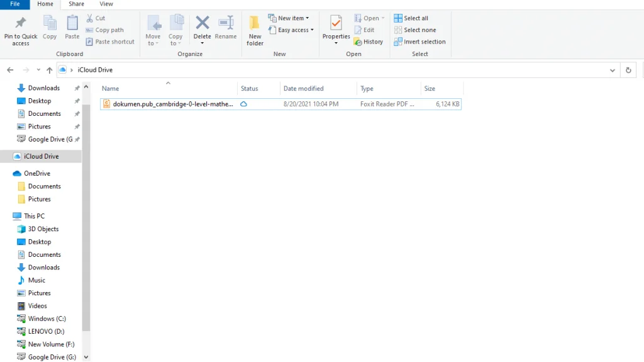Viewport: 644px width, 362px height.
Task: Click navigation pane scroll up arrow
Action: (x=86, y=87)
